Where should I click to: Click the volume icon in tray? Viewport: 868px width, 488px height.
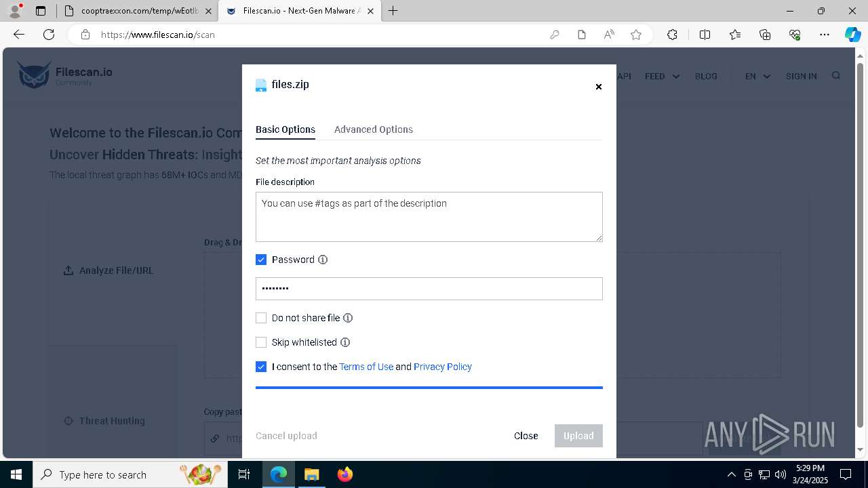(780, 474)
